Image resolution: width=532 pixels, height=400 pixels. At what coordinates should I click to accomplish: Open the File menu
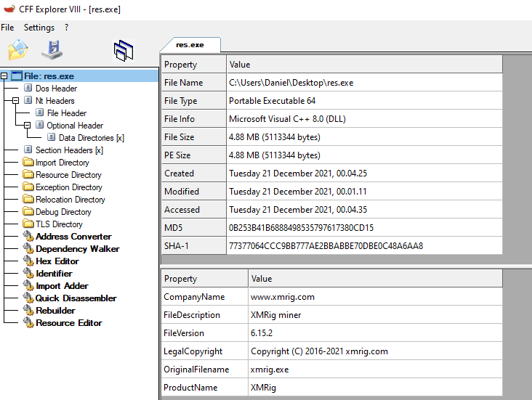pyautogui.click(x=7, y=28)
